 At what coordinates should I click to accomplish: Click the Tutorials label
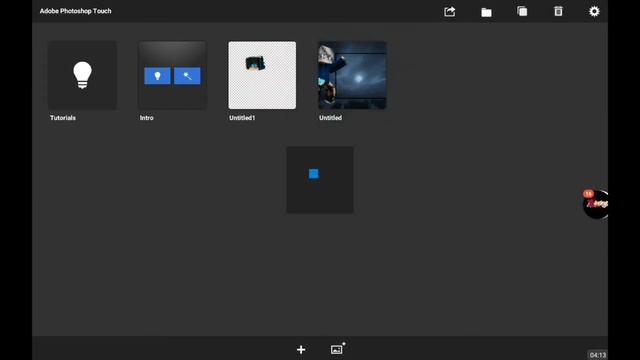63,118
